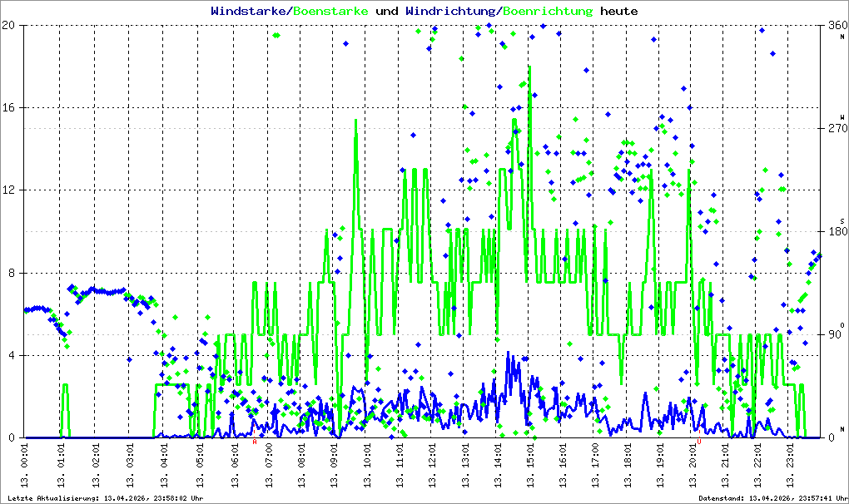The width and height of the screenshot is (849, 504).
Task: Select left axis value '16'
Action: click(x=8, y=107)
